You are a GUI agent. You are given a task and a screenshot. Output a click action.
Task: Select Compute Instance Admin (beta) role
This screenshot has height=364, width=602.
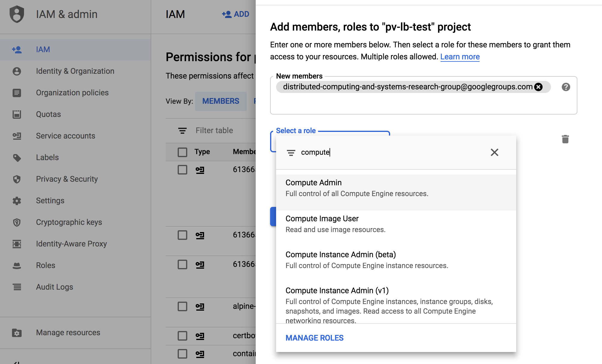tap(396, 264)
